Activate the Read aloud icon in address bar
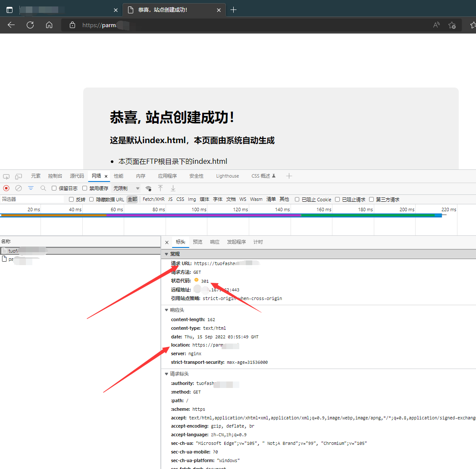Viewport: 476px width, 469px height. tap(436, 25)
